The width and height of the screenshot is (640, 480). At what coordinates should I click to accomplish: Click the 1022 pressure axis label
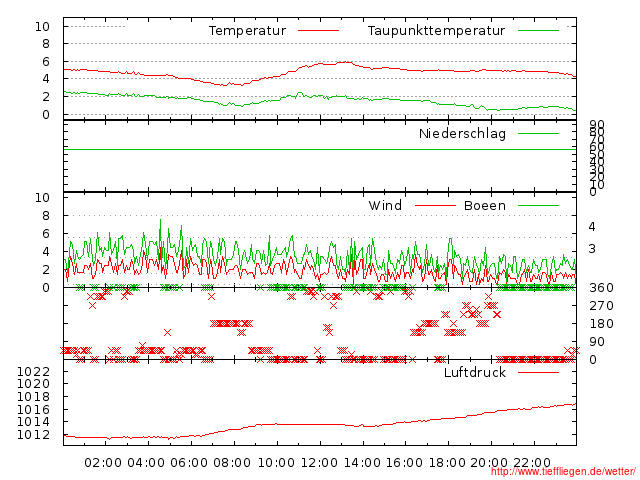33,371
